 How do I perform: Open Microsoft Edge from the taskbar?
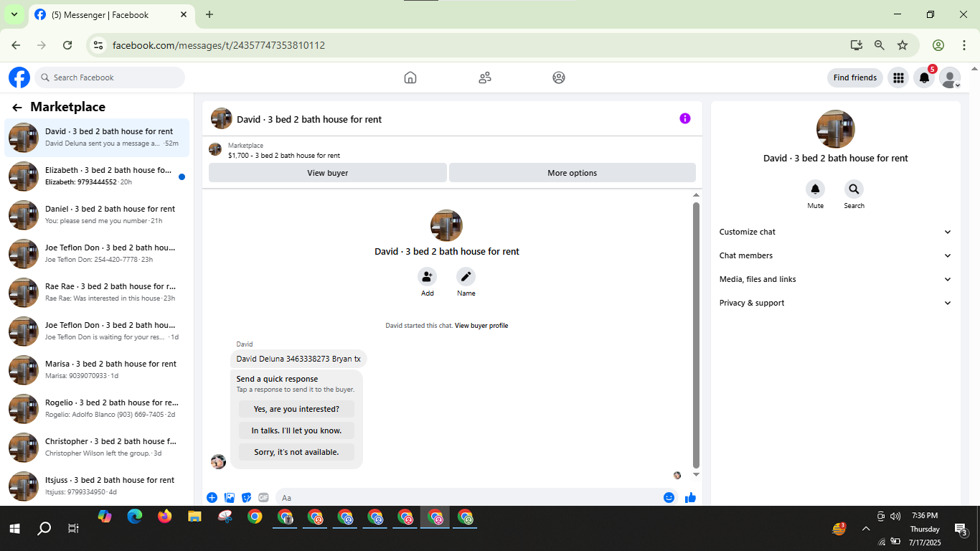click(135, 517)
